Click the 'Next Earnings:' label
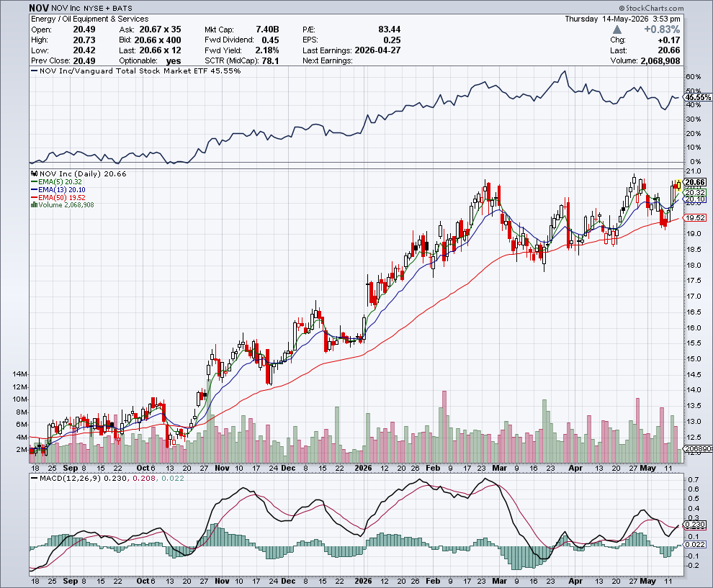The image size is (713, 588). [328, 61]
